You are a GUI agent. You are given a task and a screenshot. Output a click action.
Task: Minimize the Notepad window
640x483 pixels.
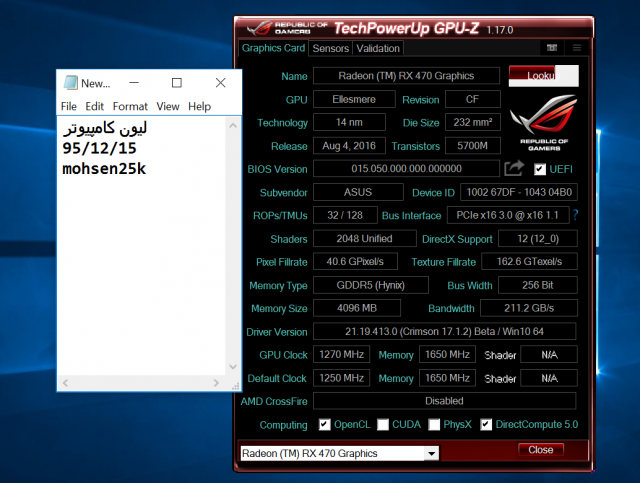point(134,83)
